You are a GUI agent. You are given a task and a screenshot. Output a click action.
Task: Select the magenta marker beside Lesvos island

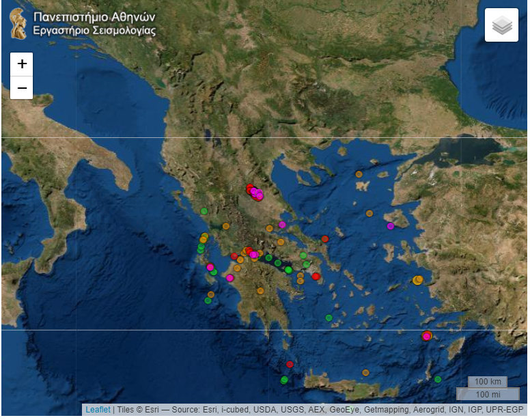pyautogui.click(x=391, y=226)
